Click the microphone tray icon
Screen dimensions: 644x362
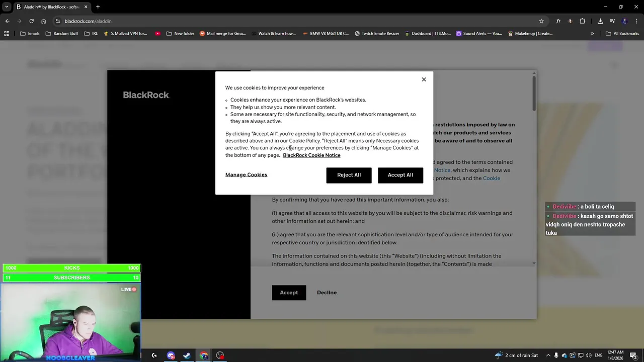point(556,355)
